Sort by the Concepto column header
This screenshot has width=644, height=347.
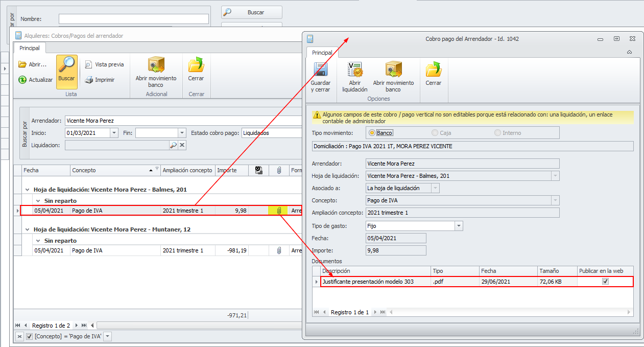point(115,170)
